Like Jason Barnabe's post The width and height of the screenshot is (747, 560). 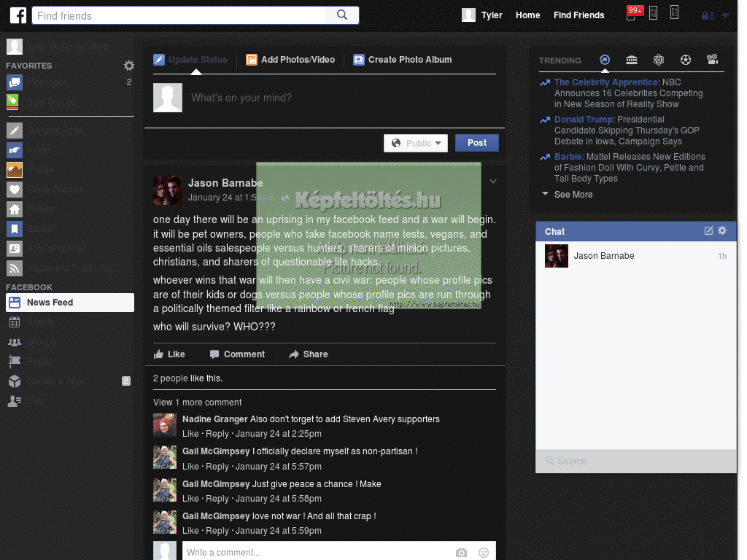click(169, 354)
